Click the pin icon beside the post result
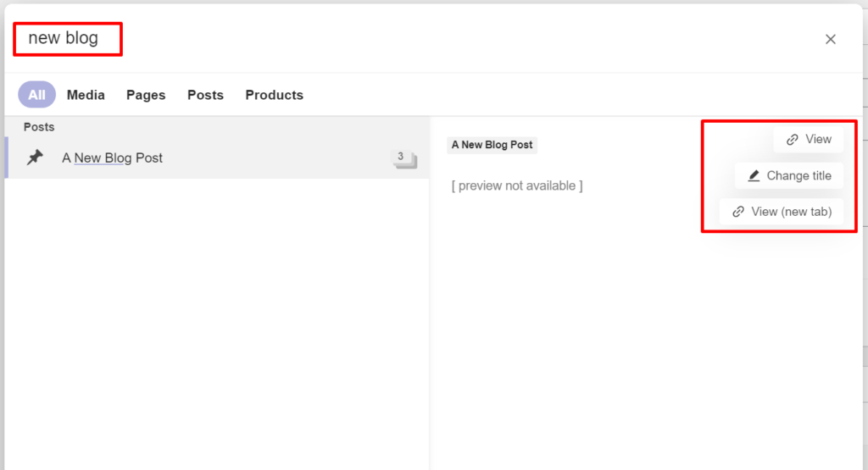The image size is (868, 470). coord(35,158)
